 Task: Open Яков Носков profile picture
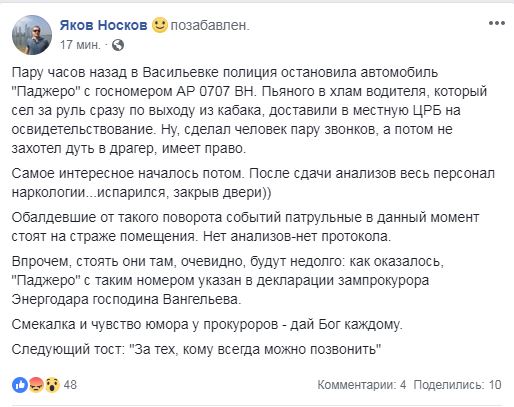point(32,35)
